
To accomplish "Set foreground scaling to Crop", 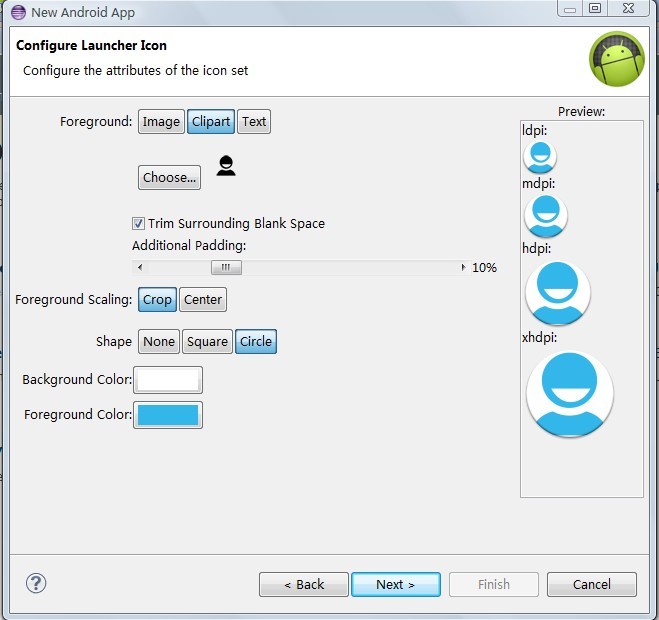I will pos(157,300).
